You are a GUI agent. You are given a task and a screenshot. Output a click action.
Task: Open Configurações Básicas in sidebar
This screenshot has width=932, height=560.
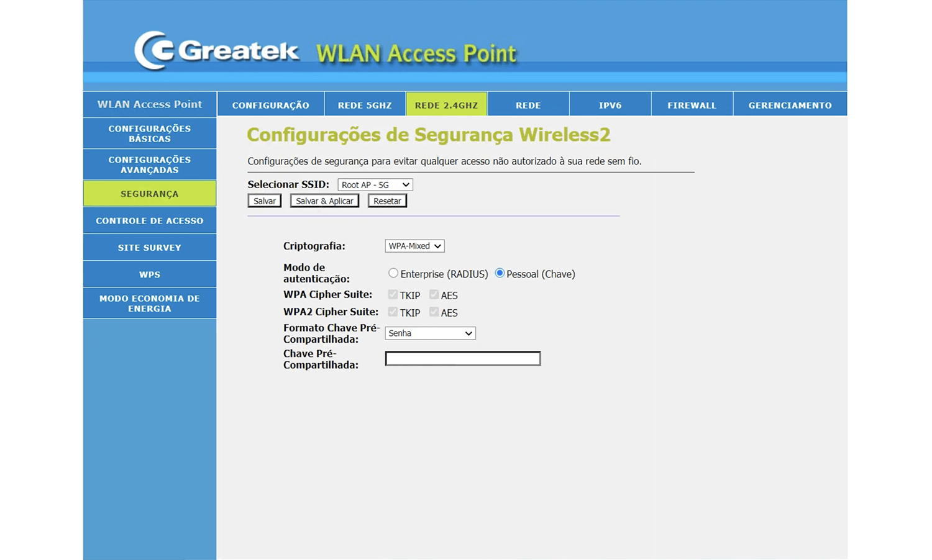[x=150, y=133]
